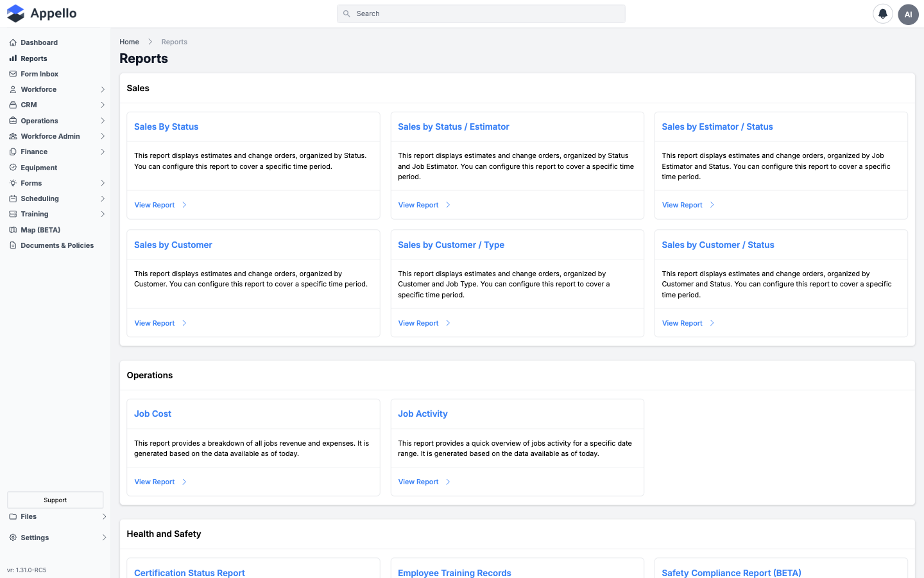Expand the Scheduling menu chevron
This screenshot has height=578, width=924.
coord(103,198)
